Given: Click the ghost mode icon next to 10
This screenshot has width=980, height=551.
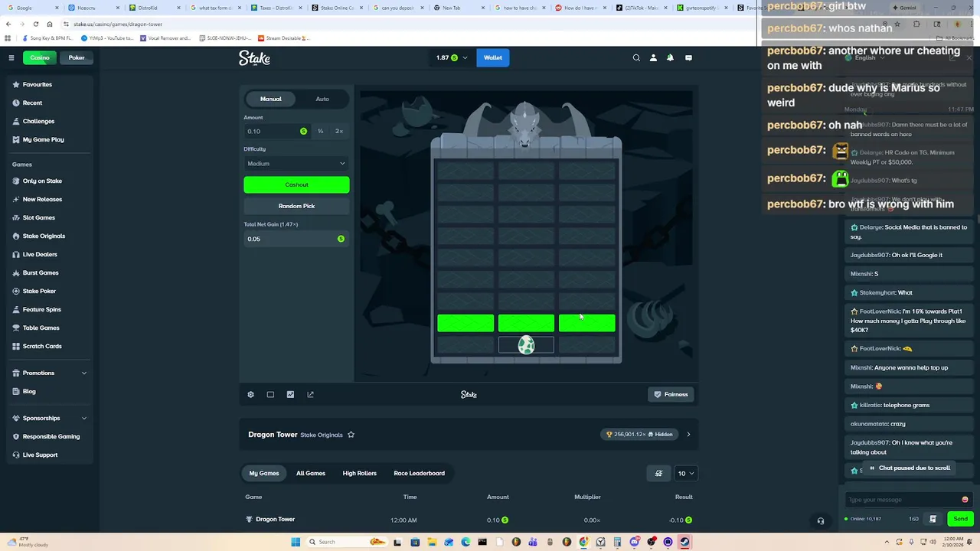Looking at the screenshot, I should pyautogui.click(x=658, y=473).
